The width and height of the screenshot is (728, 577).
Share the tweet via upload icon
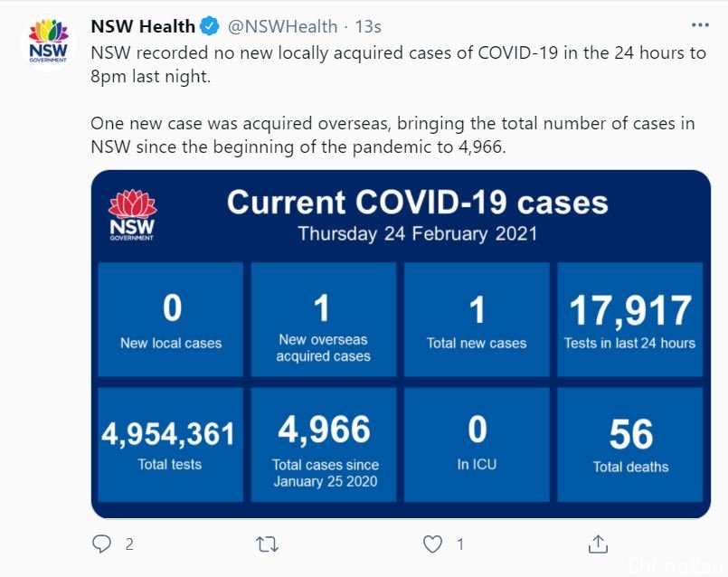tap(598, 544)
